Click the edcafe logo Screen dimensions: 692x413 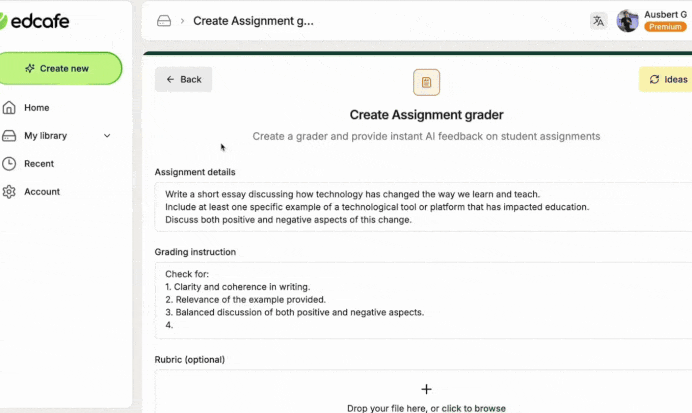click(34, 21)
